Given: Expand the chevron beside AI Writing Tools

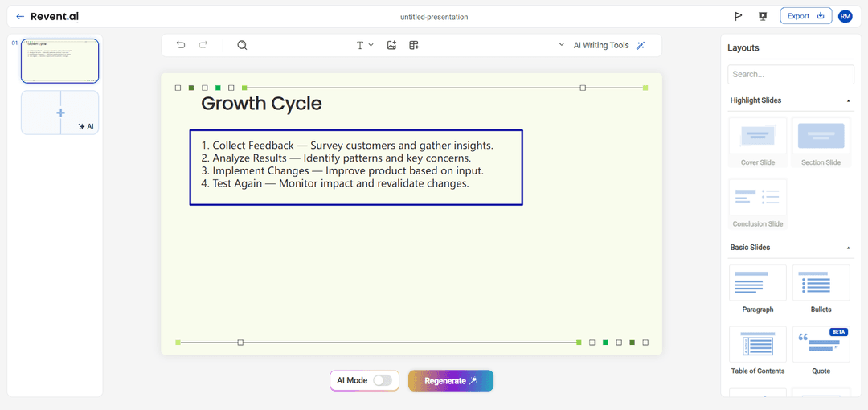Looking at the screenshot, I should pos(561,45).
